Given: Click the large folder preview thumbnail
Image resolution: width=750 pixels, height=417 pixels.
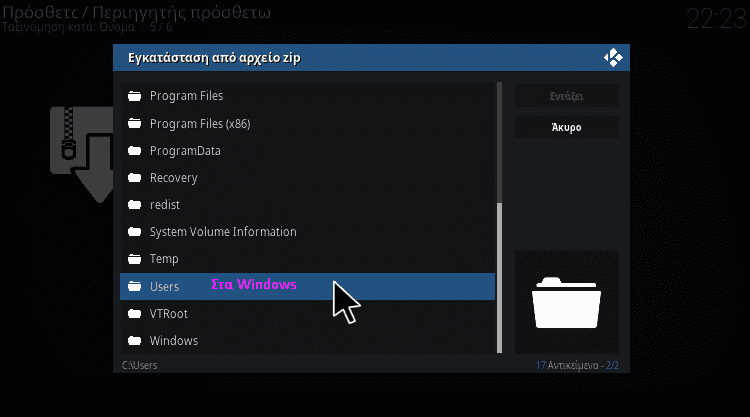Looking at the screenshot, I should (x=566, y=302).
